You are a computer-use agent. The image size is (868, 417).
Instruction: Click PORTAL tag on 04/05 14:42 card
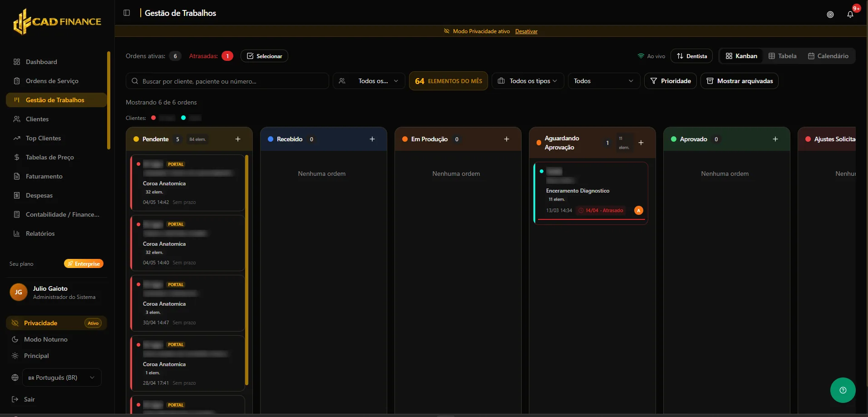click(176, 164)
